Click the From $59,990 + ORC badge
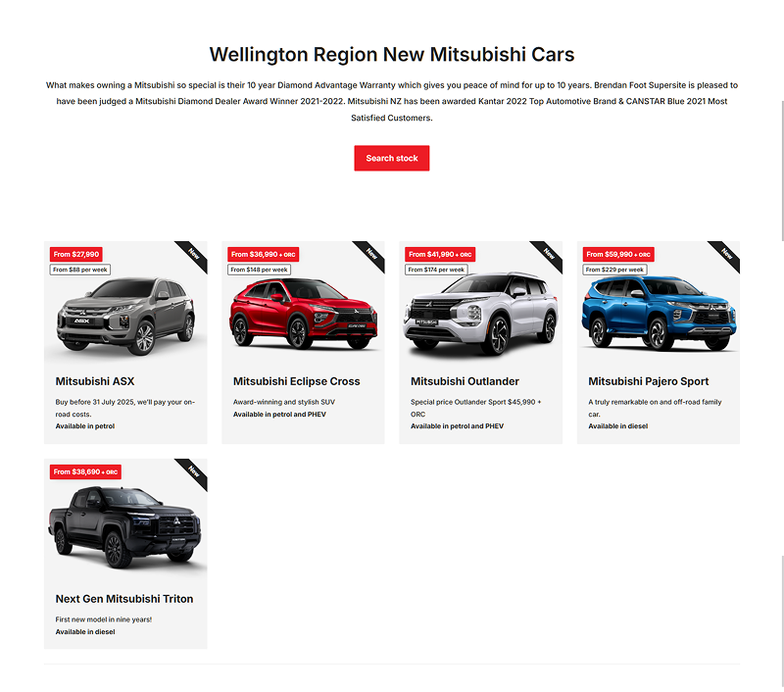This screenshot has width=784, height=692. coord(618,254)
